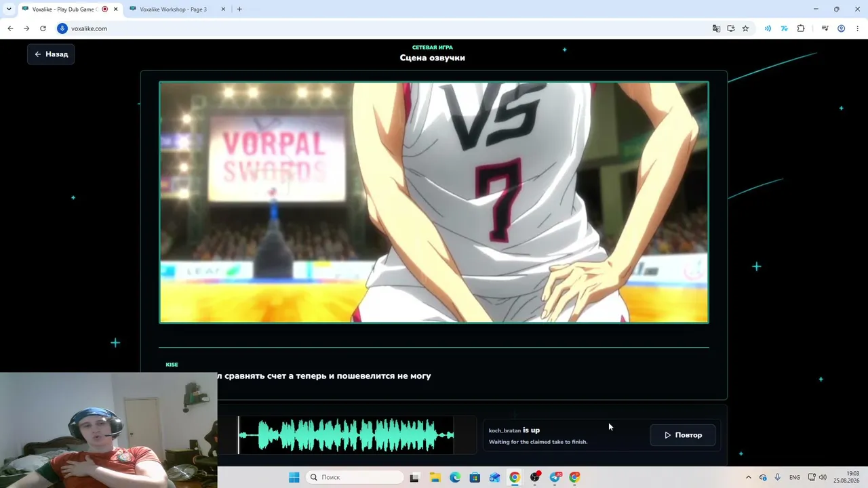868x488 pixels.
Task: Click the translate page icon
Action: click(x=716, y=28)
